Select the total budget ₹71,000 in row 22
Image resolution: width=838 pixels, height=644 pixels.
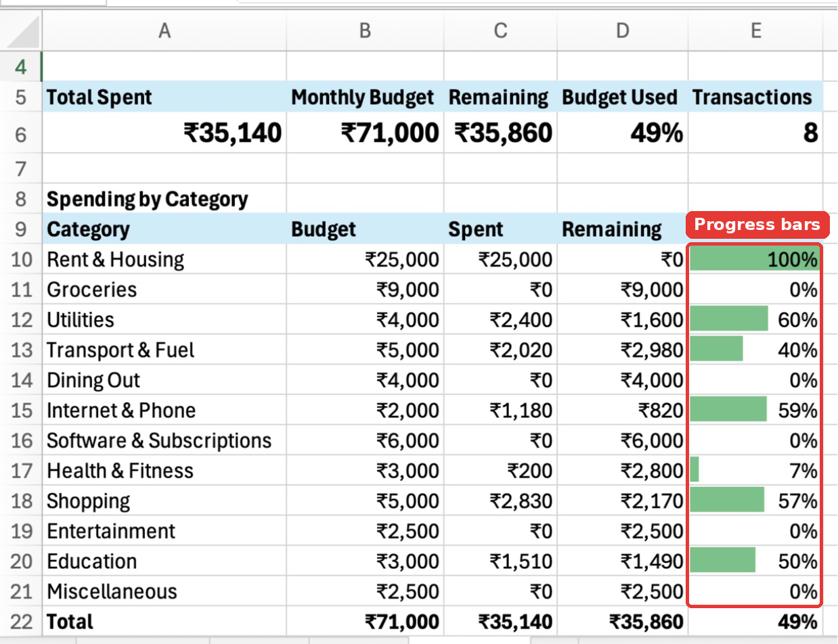pyautogui.click(x=366, y=622)
